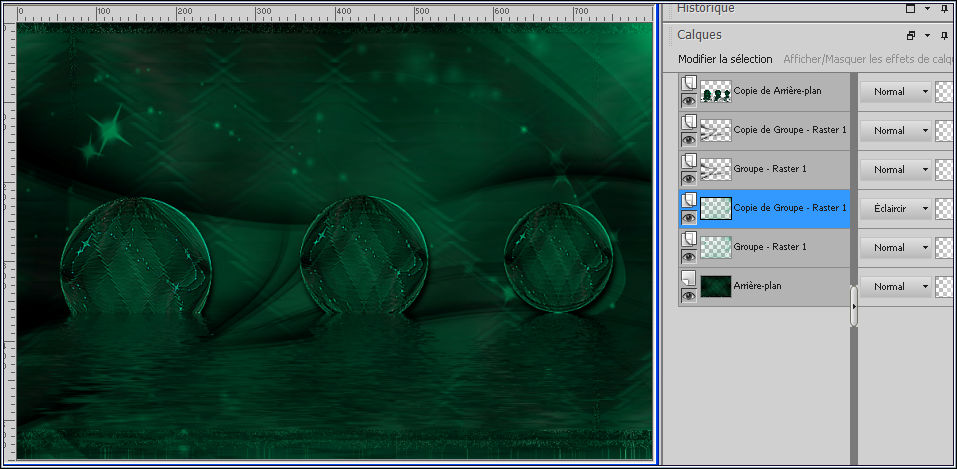Select Groupe - Raster 1 name below Arrière-plan copy group
The width and height of the screenshot is (957, 469).
770,169
